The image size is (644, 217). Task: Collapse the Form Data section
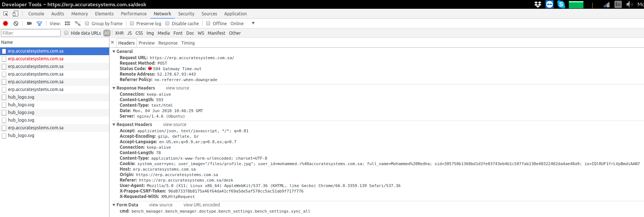coord(114,205)
